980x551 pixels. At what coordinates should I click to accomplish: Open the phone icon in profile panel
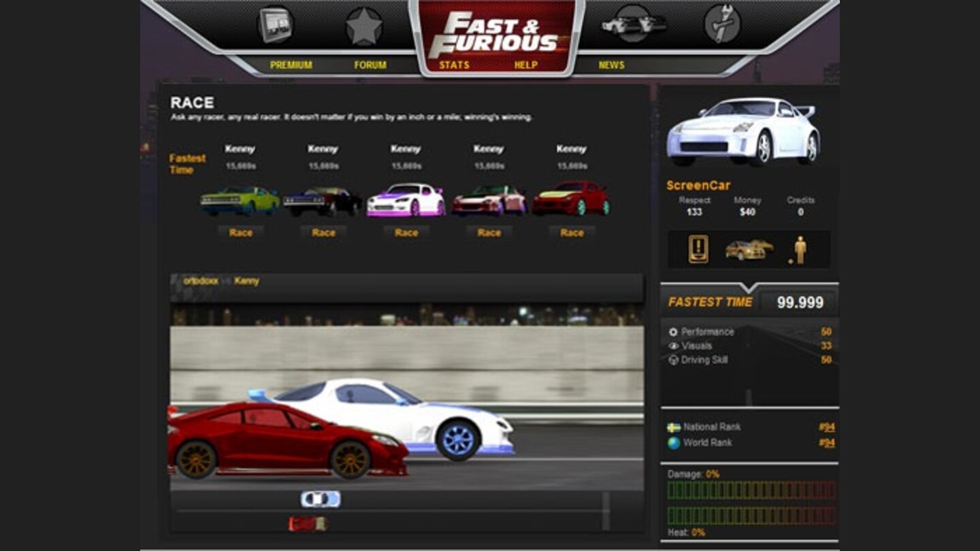[x=698, y=249]
